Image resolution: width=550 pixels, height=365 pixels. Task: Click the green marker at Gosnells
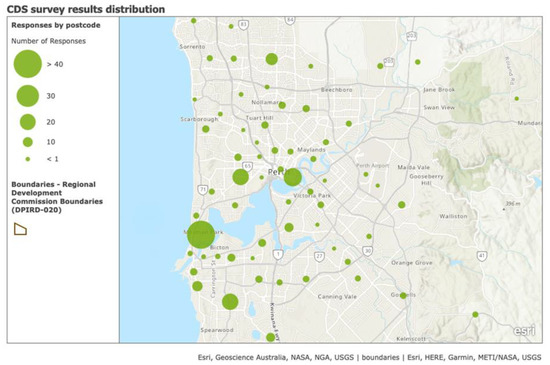[403, 296]
